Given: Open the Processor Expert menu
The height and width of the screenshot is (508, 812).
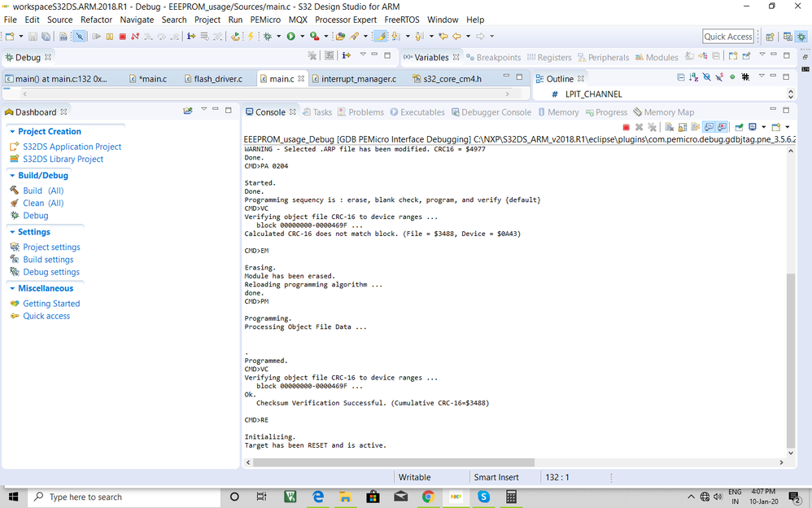Looking at the screenshot, I should [346, 20].
